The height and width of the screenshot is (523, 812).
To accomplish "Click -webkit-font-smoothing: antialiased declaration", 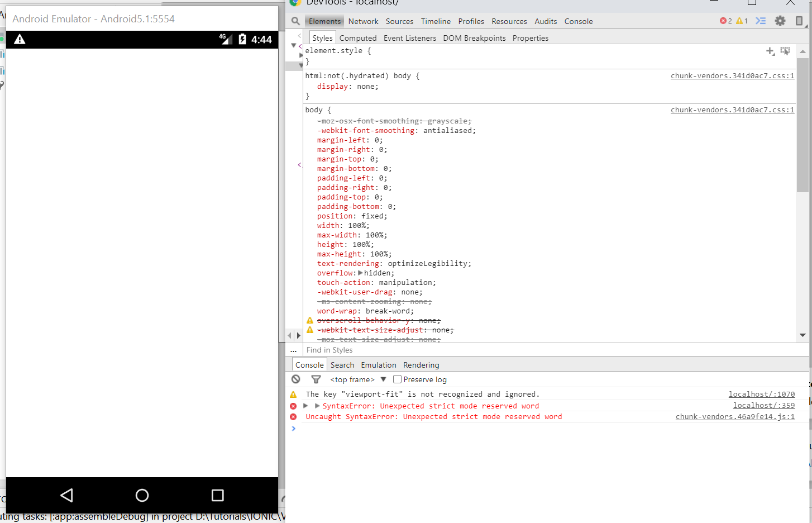I will click(397, 131).
